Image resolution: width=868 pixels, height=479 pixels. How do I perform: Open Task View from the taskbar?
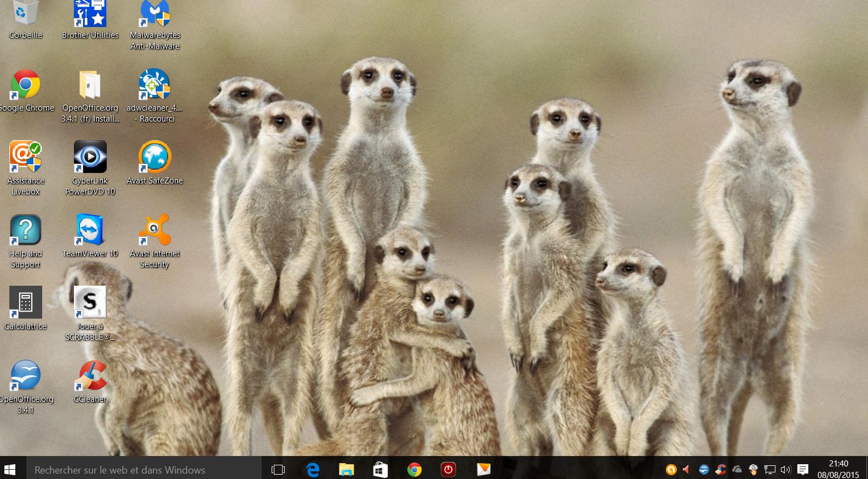click(278, 470)
